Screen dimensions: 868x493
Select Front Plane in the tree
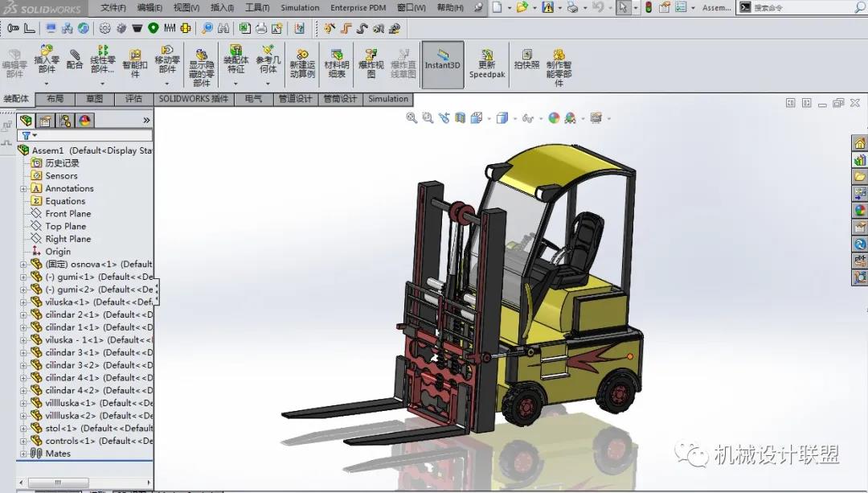(x=68, y=214)
